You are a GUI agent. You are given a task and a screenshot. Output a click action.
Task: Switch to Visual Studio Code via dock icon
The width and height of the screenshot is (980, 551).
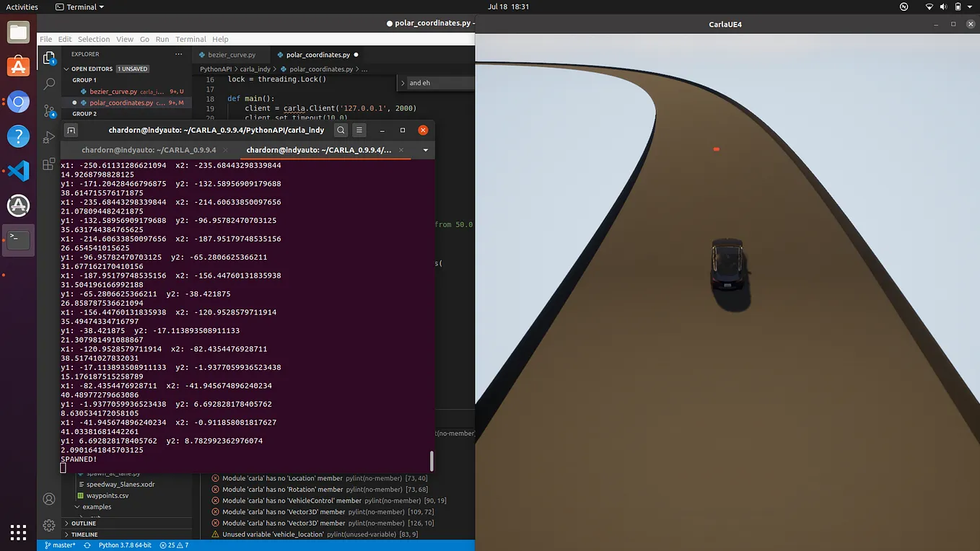(x=18, y=171)
